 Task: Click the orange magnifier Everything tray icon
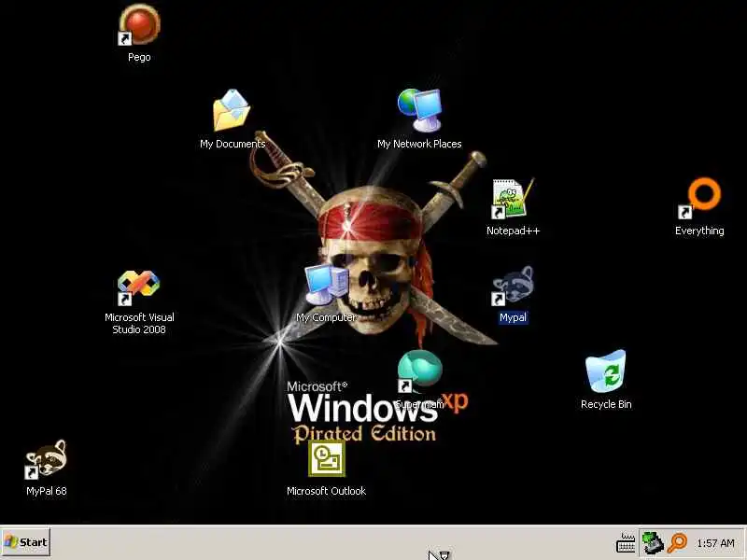pos(677,543)
